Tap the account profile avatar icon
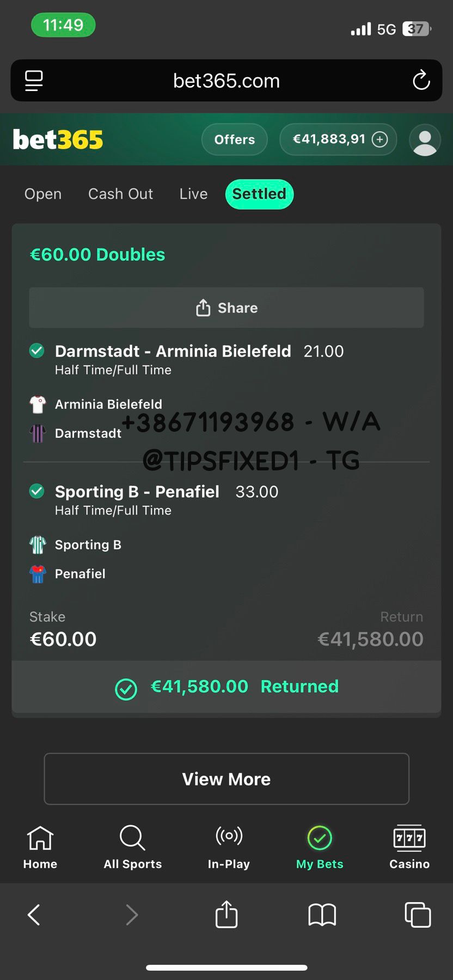Image resolution: width=453 pixels, height=980 pixels. coord(425,140)
